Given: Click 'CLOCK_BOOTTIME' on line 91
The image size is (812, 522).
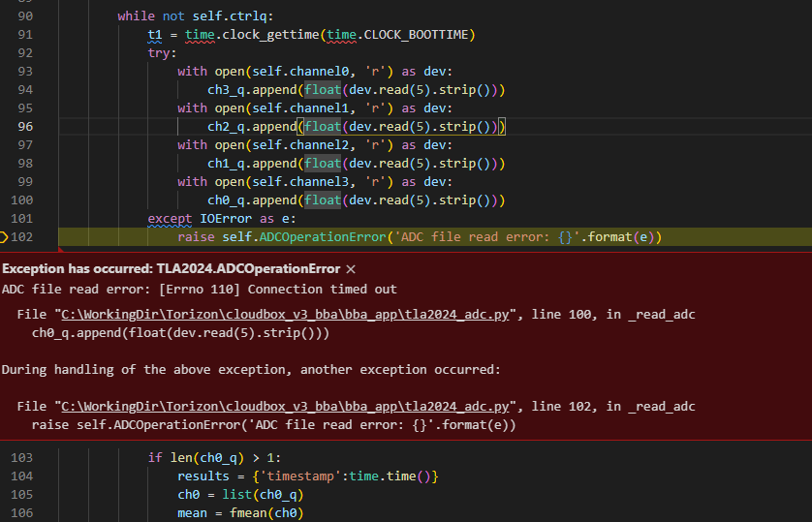Looking at the screenshot, I should click(416, 35).
